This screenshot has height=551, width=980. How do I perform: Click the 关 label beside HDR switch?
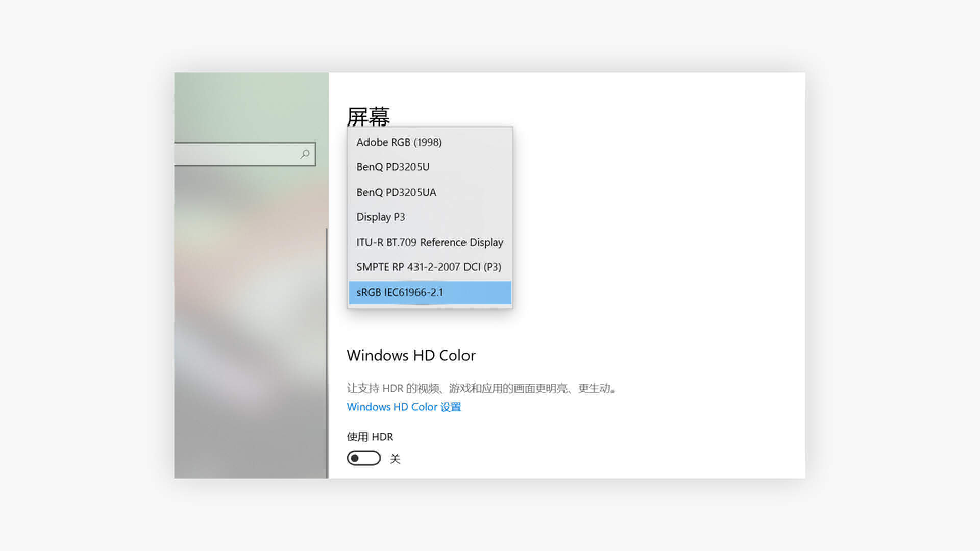pos(395,459)
